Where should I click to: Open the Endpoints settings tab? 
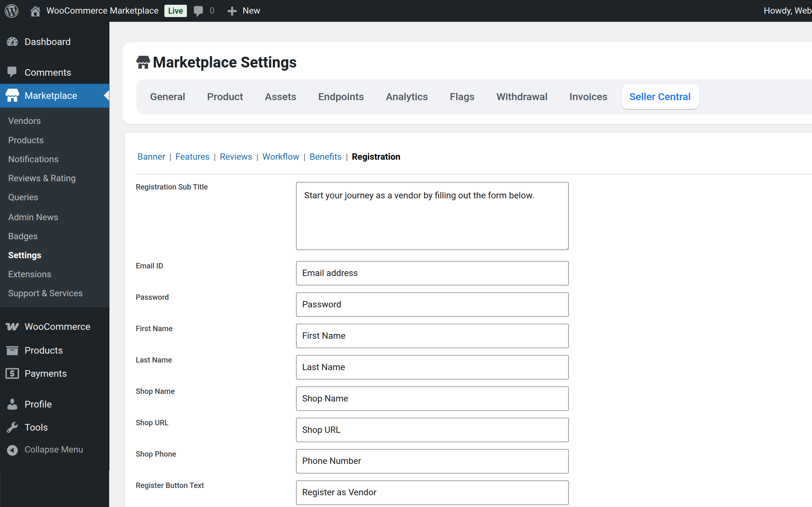coord(341,97)
